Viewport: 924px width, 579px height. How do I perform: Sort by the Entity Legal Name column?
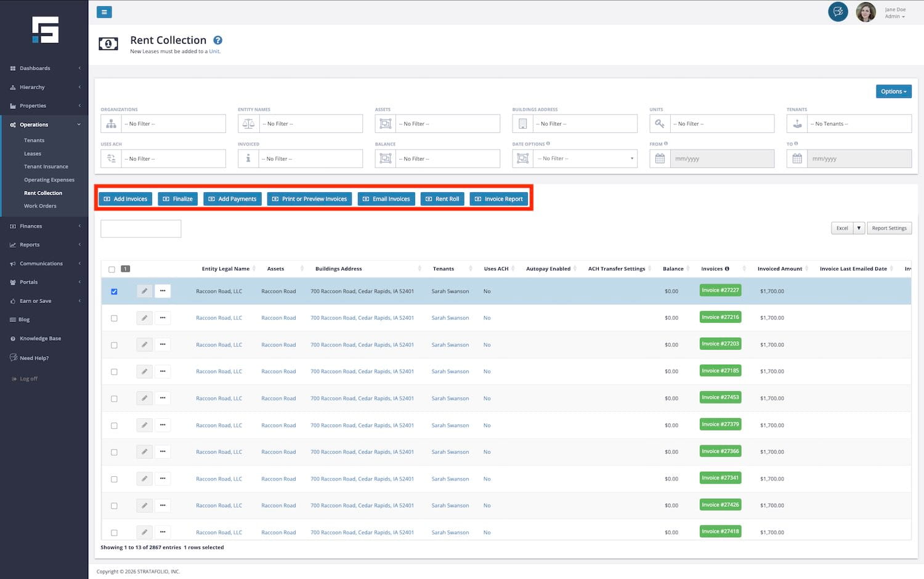coord(225,269)
